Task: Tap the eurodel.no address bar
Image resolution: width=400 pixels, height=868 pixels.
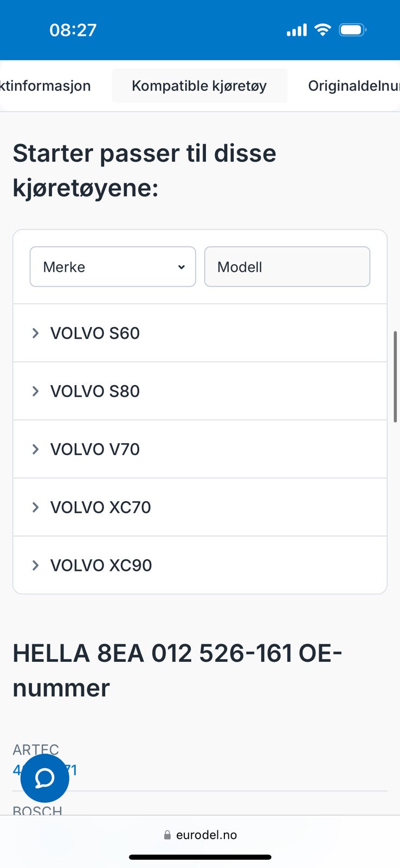Action: tap(206, 835)
